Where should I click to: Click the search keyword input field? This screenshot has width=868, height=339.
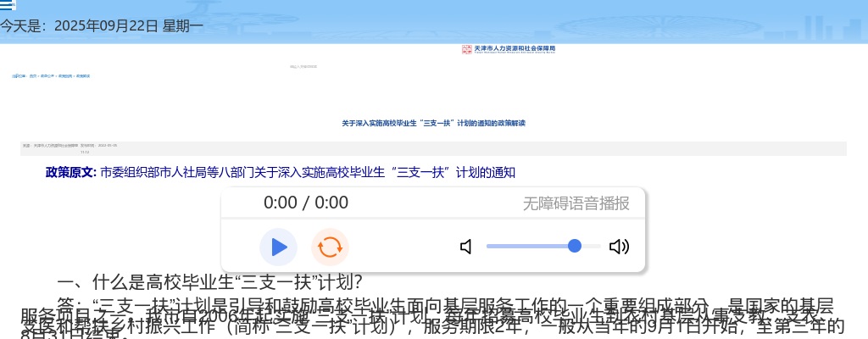(303, 65)
